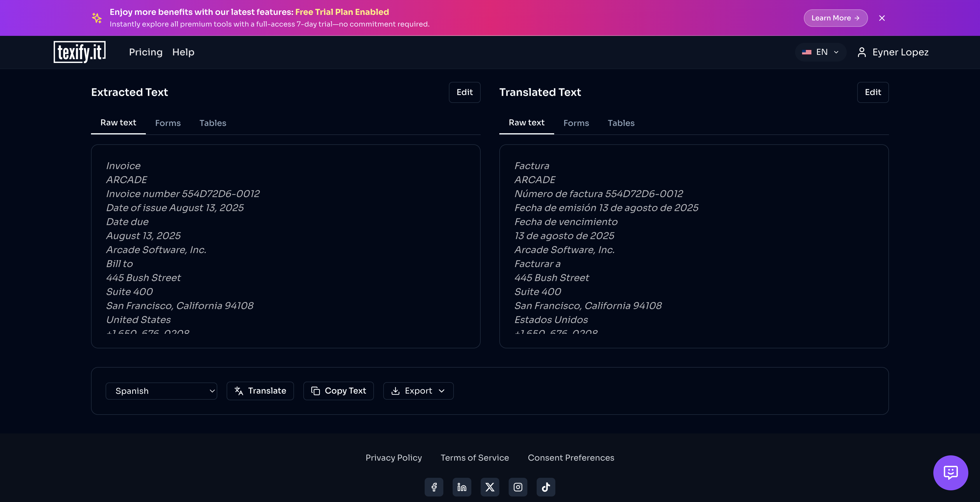Switch to Forms tab in Extracted Text
Screen dimensions: 980x502
pos(168,123)
